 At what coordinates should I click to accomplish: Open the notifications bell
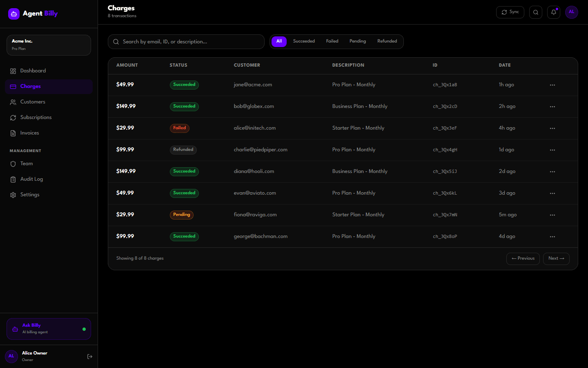553,12
